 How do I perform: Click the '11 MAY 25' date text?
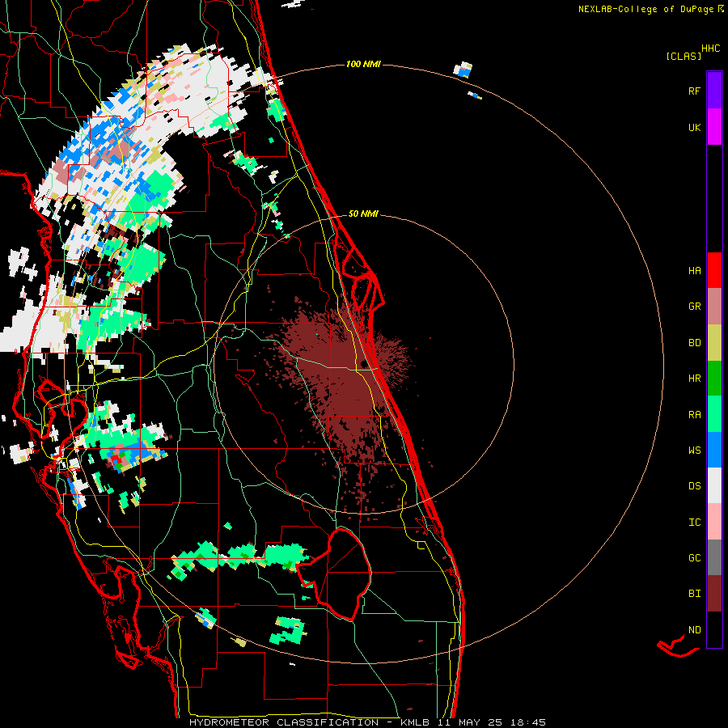[x=471, y=722]
